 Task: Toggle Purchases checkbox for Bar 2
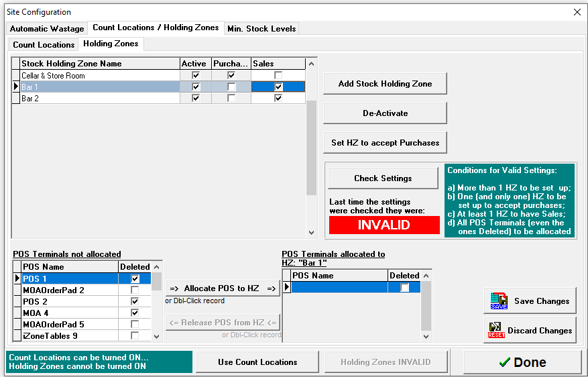pos(231,99)
